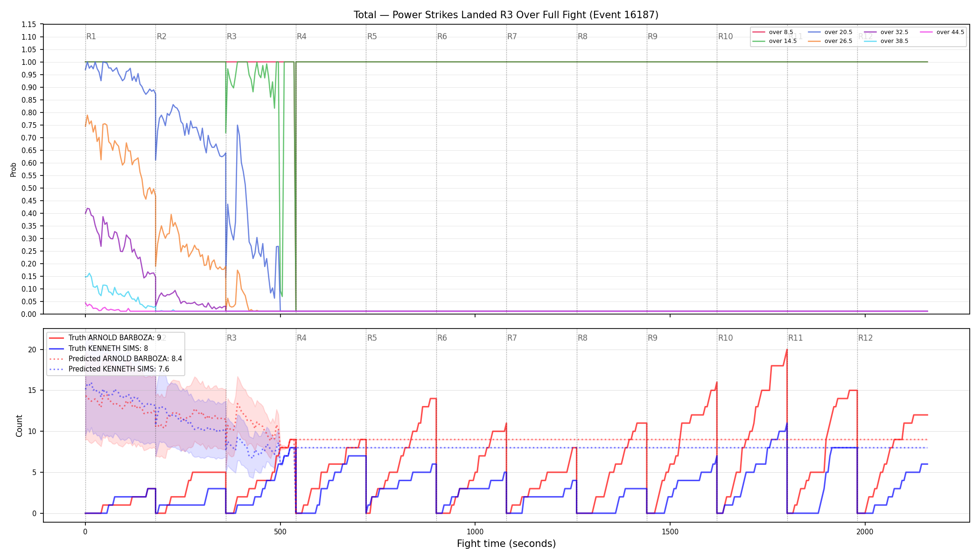Select 'Predicted ARNOLD BARBOZA: 8.4' legend line
Screen dimensions: 980x560
tap(116, 359)
